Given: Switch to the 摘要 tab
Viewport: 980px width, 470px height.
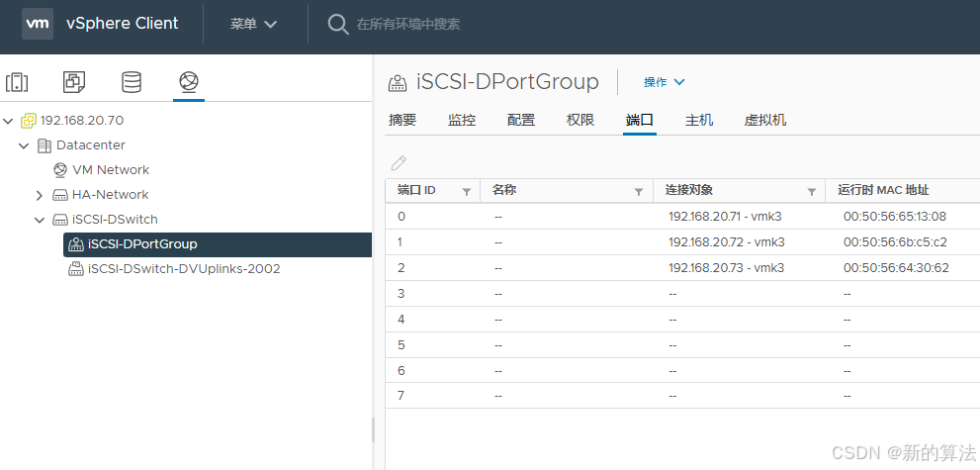Looking at the screenshot, I should click(x=401, y=120).
